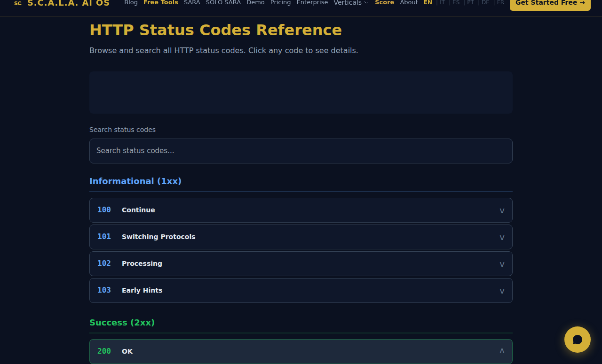Image resolution: width=602 pixels, height=364 pixels.
Task: Click the Success (2xx) section heading
Action: point(122,323)
